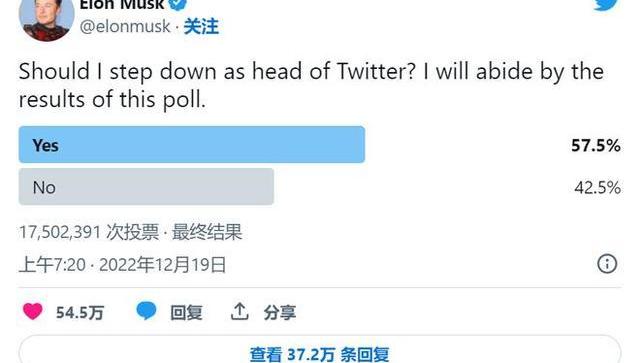
Task: Like the tweet with the heart icon
Action: pyautogui.click(x=33, y=312)
